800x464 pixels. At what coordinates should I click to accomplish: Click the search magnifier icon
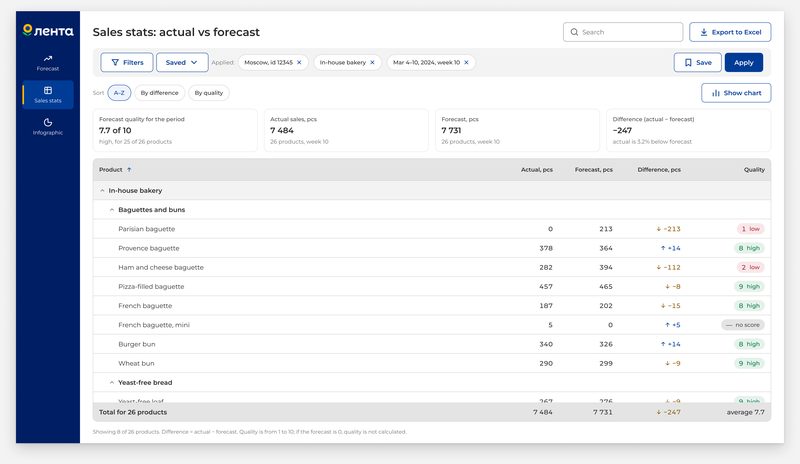(x=574, y=32)
